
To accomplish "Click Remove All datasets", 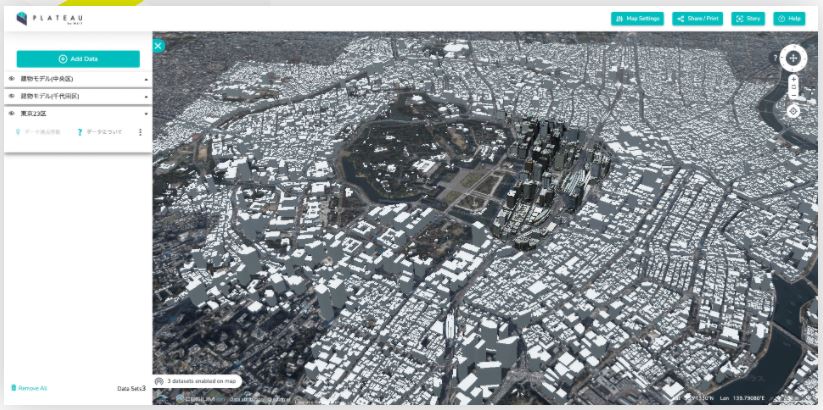I will pos(29,388).
